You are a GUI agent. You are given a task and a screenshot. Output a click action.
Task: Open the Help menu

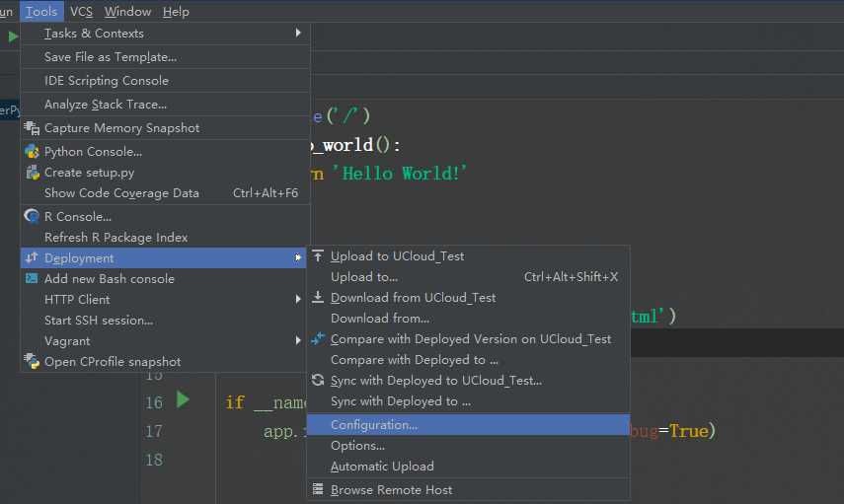[176, 11]
